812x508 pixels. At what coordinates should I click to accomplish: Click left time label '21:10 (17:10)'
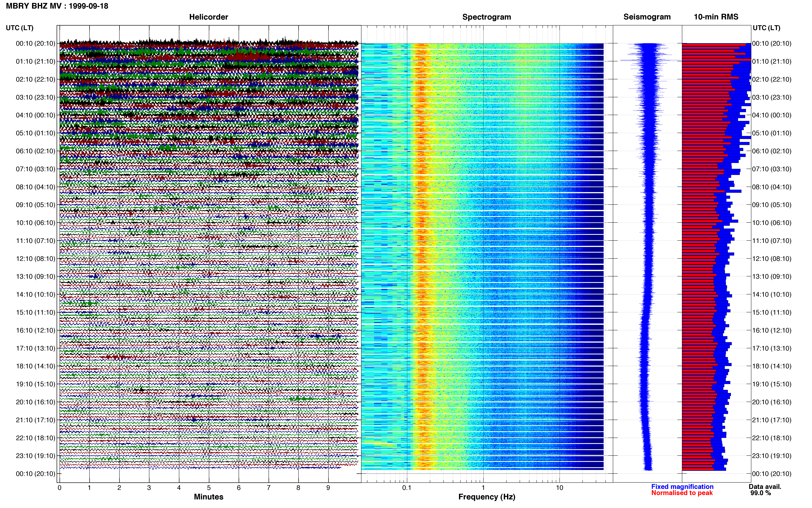pyautogui.click(x=36, y=420)
